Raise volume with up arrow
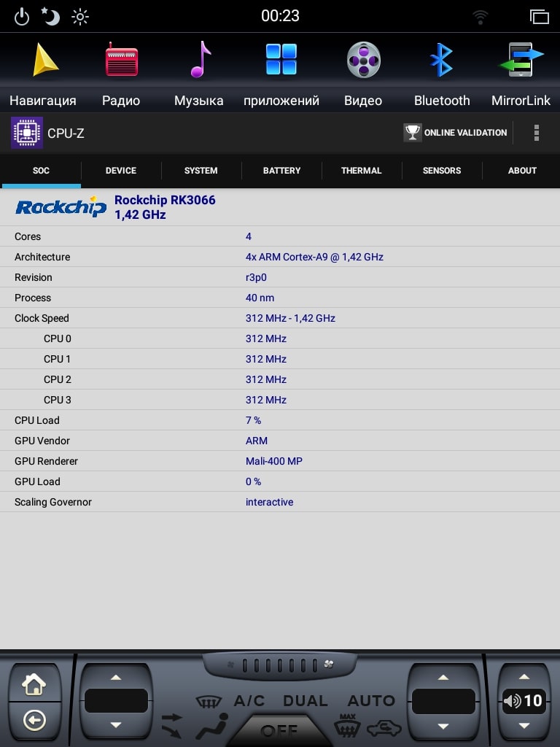Screen dimensions: 560x747 [524, 676]
